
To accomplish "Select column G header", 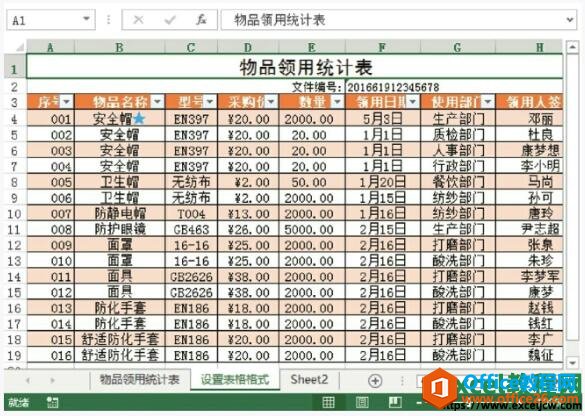I will click(x=458, y=47).
